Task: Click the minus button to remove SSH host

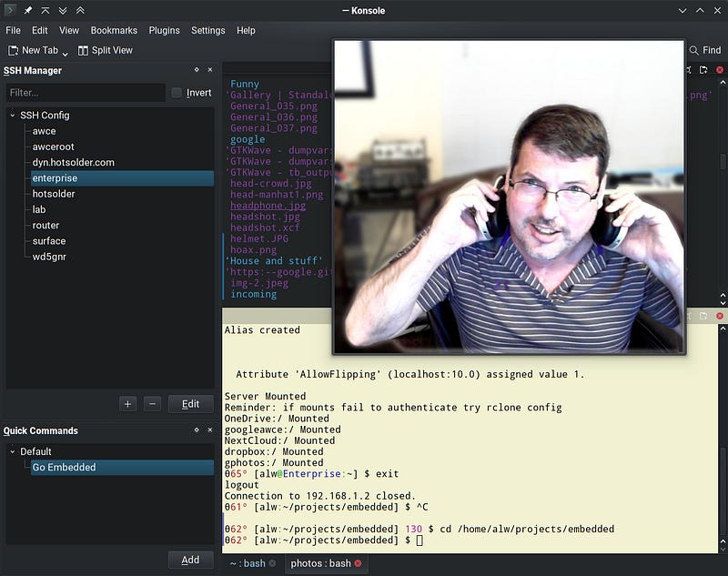Action: click(152, 404)
